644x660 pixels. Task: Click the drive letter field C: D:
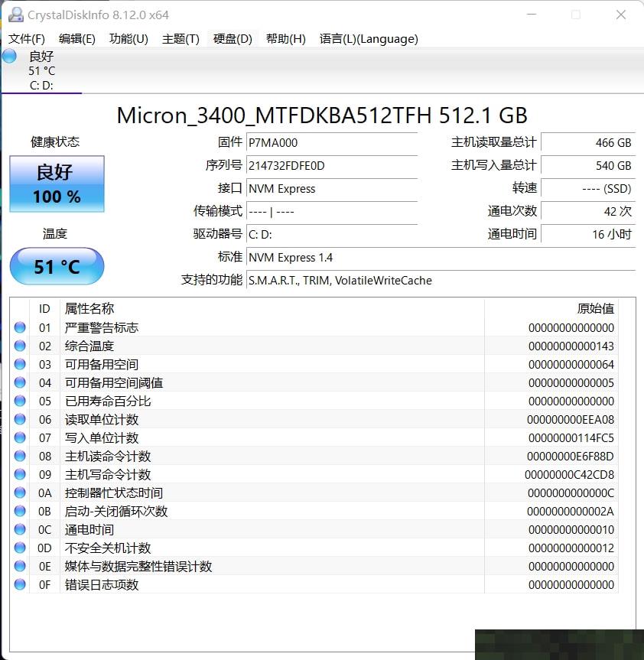point(332,234)
